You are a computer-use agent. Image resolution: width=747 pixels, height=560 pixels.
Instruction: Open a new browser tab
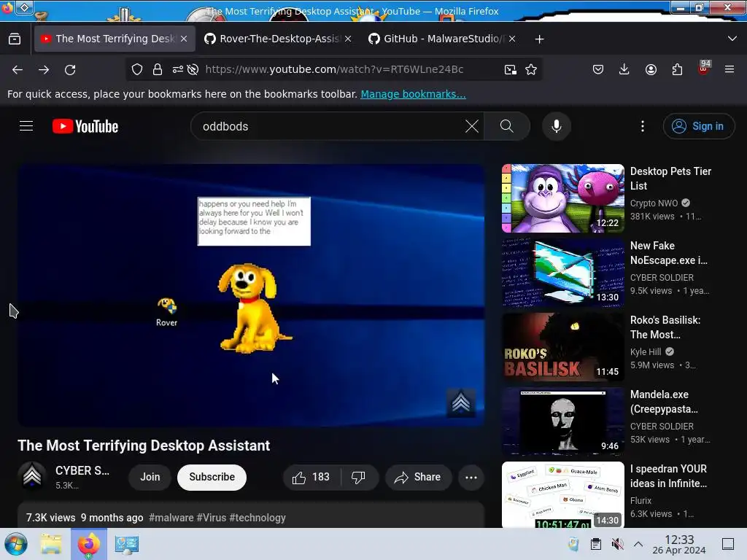pyautogui.click(x=539, y=39)
